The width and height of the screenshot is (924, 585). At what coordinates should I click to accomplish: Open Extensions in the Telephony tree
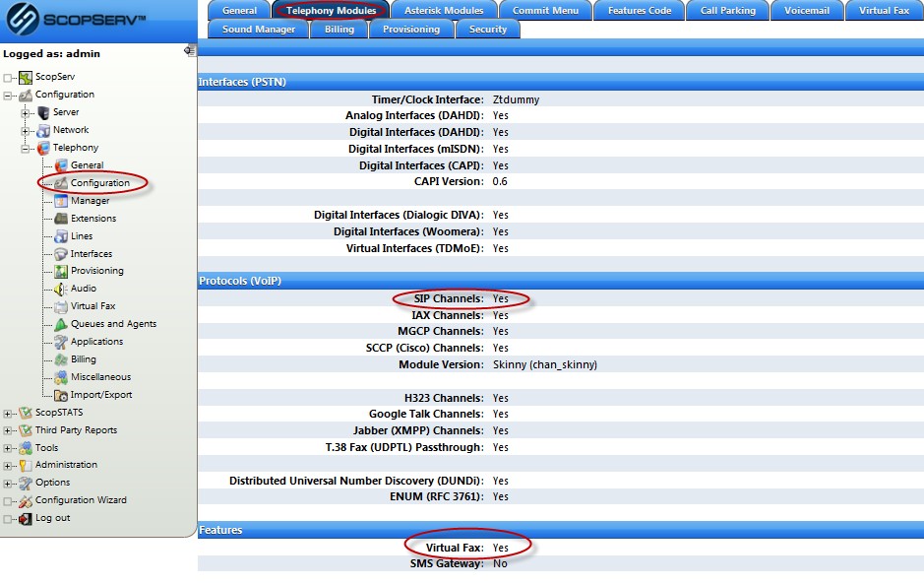(x=93, y=219)
